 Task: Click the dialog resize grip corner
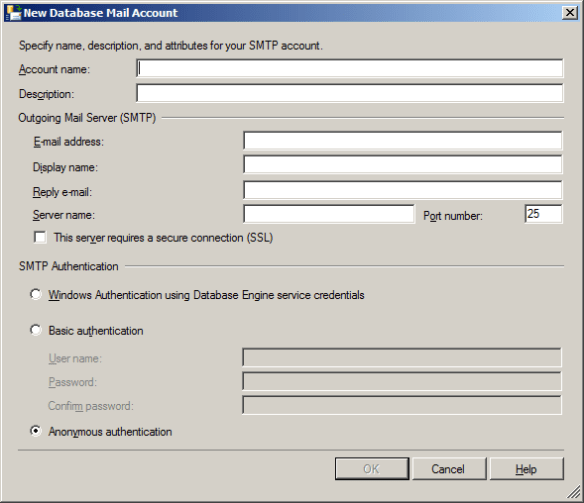(574, 493)
